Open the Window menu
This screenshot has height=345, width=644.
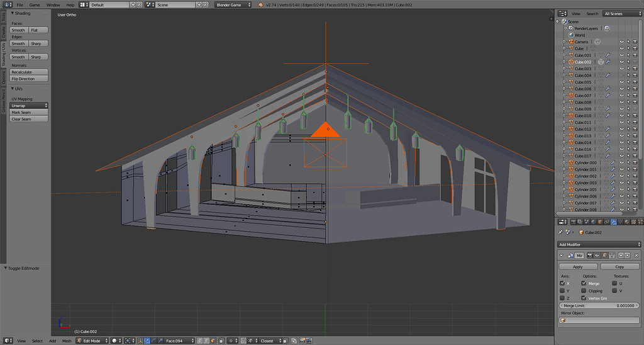53,5
